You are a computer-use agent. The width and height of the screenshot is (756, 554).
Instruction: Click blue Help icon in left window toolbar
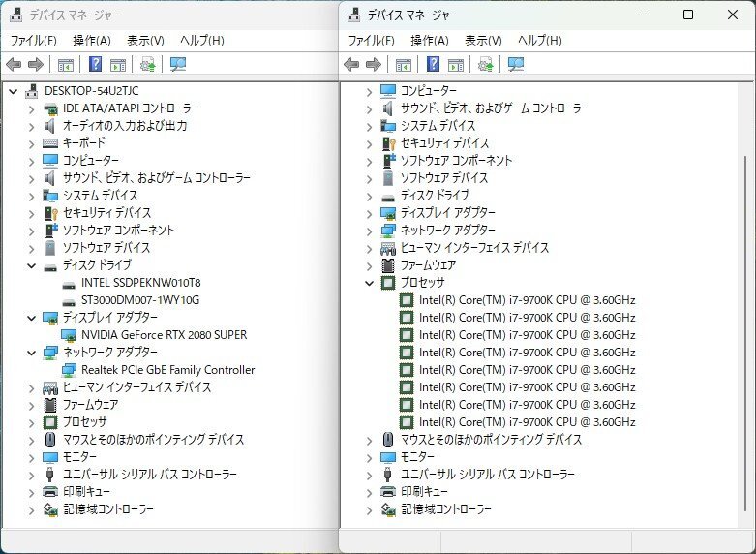96,64
